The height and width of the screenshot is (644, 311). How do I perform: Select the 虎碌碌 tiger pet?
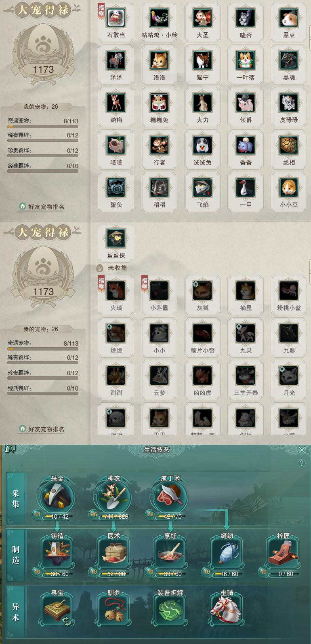coord(289,103)
